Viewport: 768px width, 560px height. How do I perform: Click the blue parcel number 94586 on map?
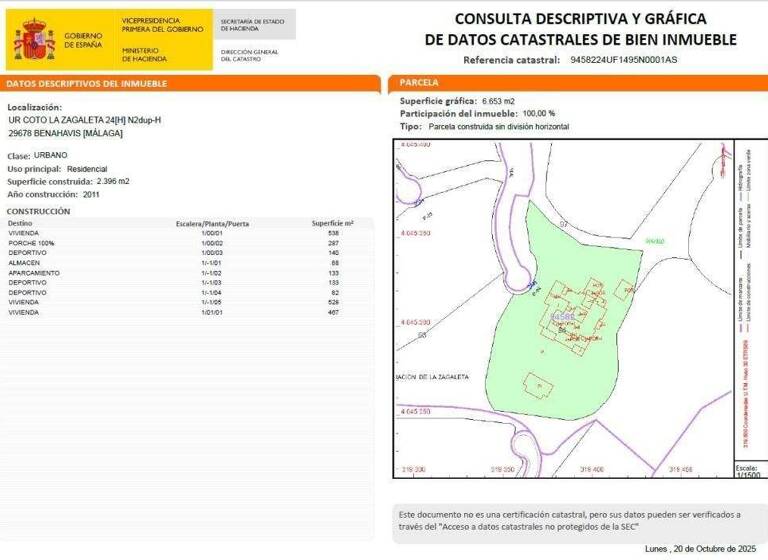[561, 317]
